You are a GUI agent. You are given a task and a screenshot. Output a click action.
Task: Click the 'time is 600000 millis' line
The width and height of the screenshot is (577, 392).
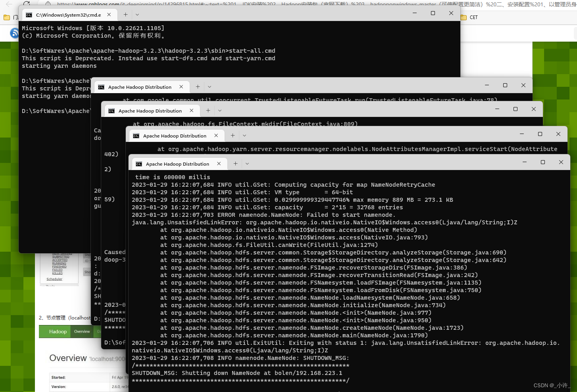point(173,177)
